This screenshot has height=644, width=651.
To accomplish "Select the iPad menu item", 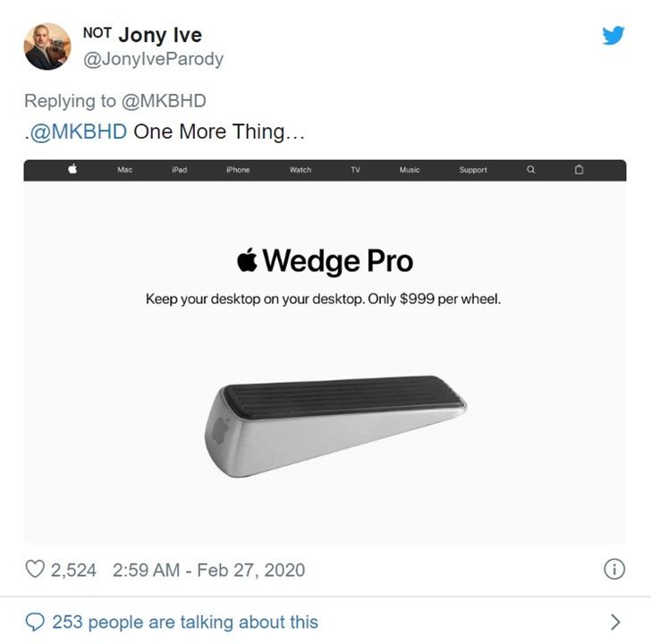I will (180, 169).
